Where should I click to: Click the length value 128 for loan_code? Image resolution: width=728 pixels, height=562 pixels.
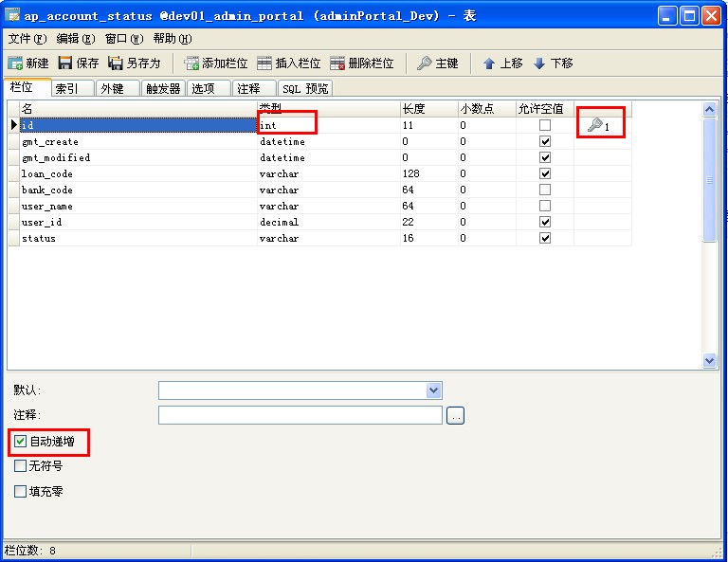(x=429, y=173)
